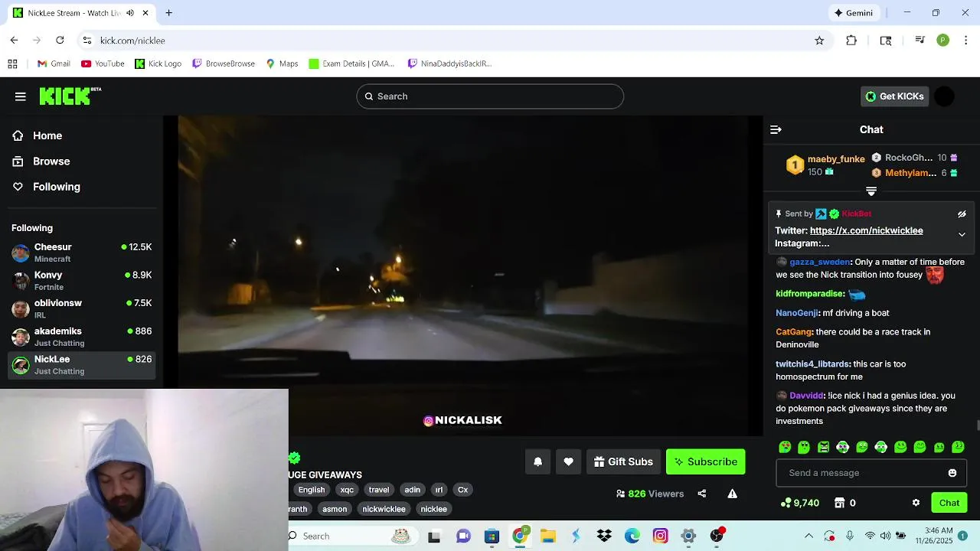This screenshot has width=980, height=551.
Task: Reload the page
Action: coord(60,41)
